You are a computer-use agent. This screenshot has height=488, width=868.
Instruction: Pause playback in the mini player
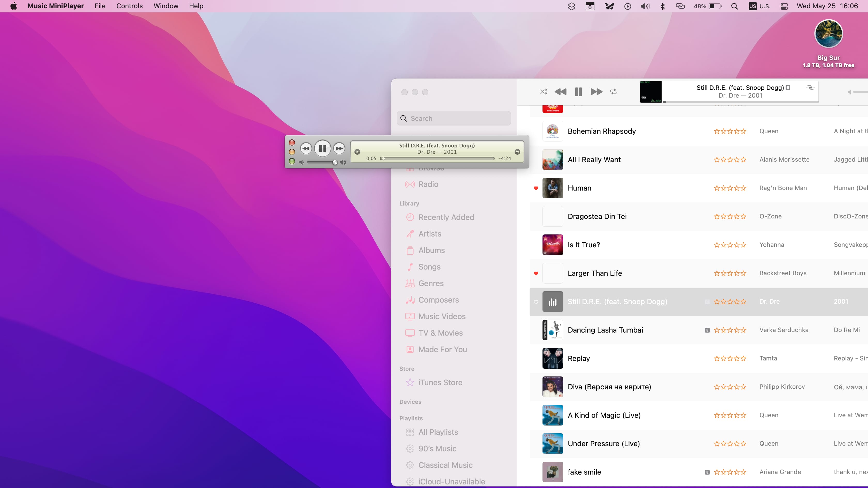point(322,148)
